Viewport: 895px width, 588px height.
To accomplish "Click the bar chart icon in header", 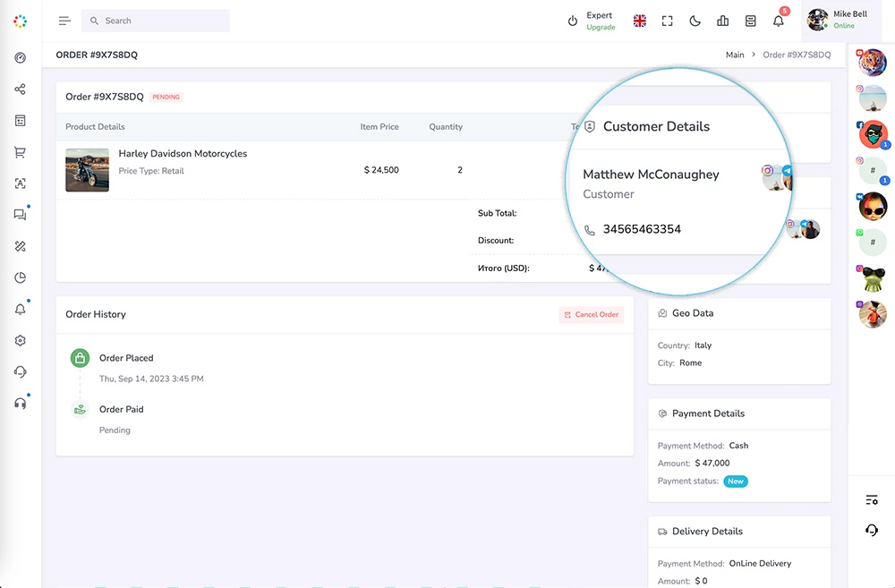I will click(x=723, y=21).
